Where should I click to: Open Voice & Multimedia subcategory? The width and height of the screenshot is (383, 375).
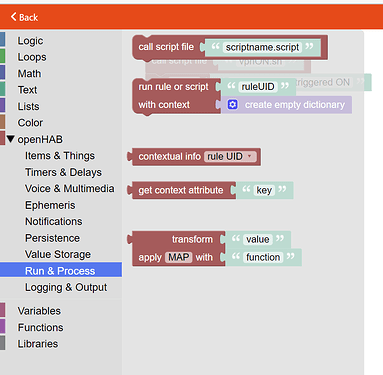[69, 188]
